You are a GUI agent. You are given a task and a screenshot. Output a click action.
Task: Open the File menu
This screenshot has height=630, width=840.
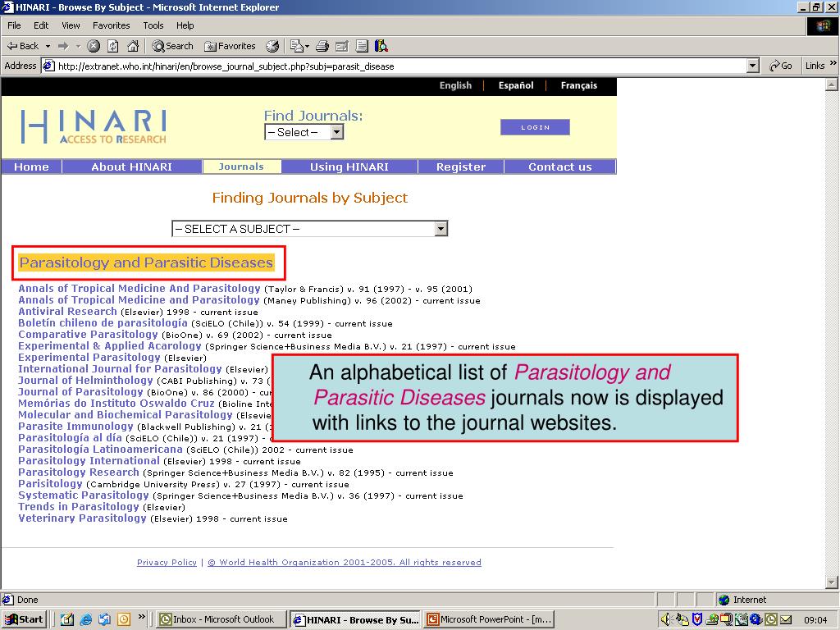click(14, 25)
